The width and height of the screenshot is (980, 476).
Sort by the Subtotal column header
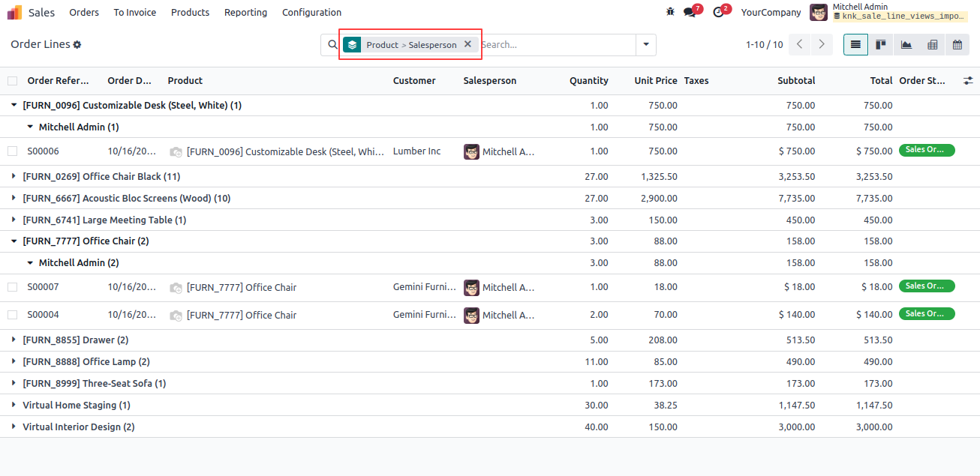pyautogui.click(x=796, y=81)
